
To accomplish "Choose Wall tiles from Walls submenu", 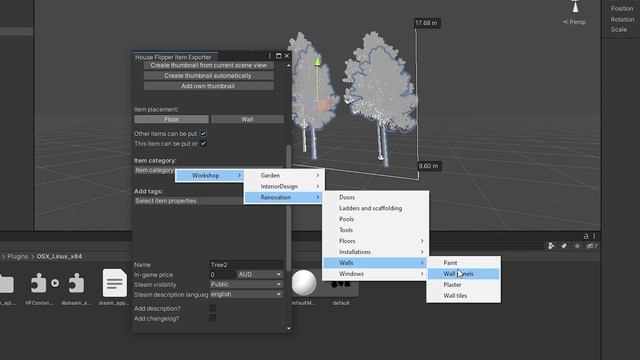I will pos(463,296).
